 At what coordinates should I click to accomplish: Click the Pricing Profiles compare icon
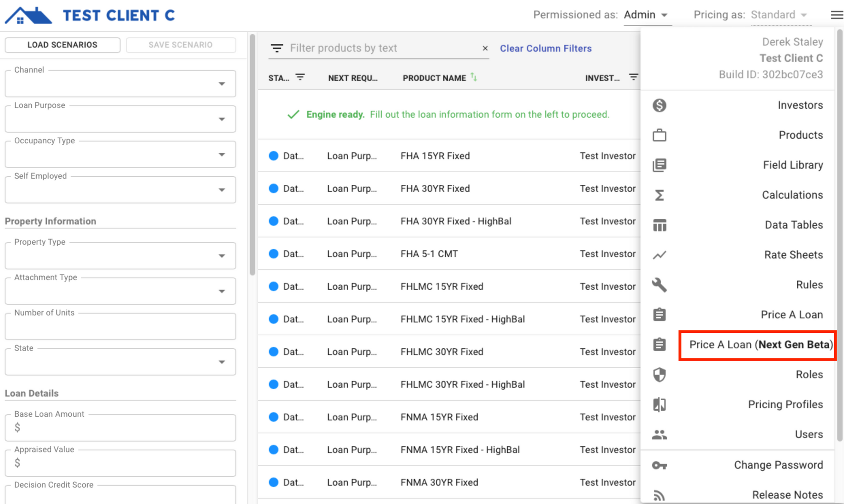coord(659,404)
